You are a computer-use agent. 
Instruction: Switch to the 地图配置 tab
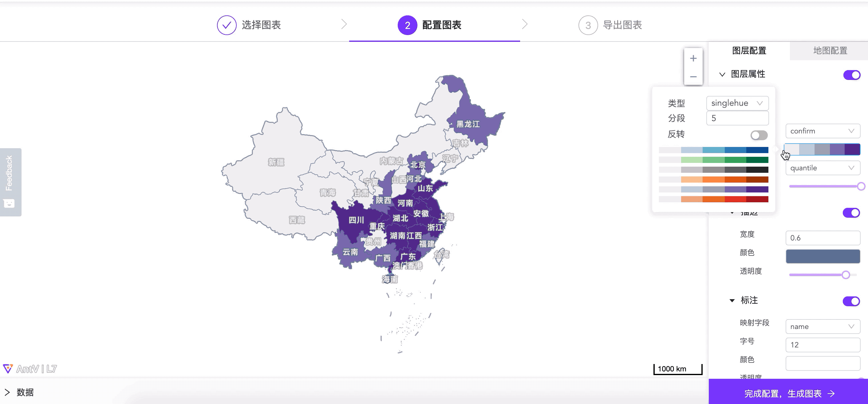[830, 50]
